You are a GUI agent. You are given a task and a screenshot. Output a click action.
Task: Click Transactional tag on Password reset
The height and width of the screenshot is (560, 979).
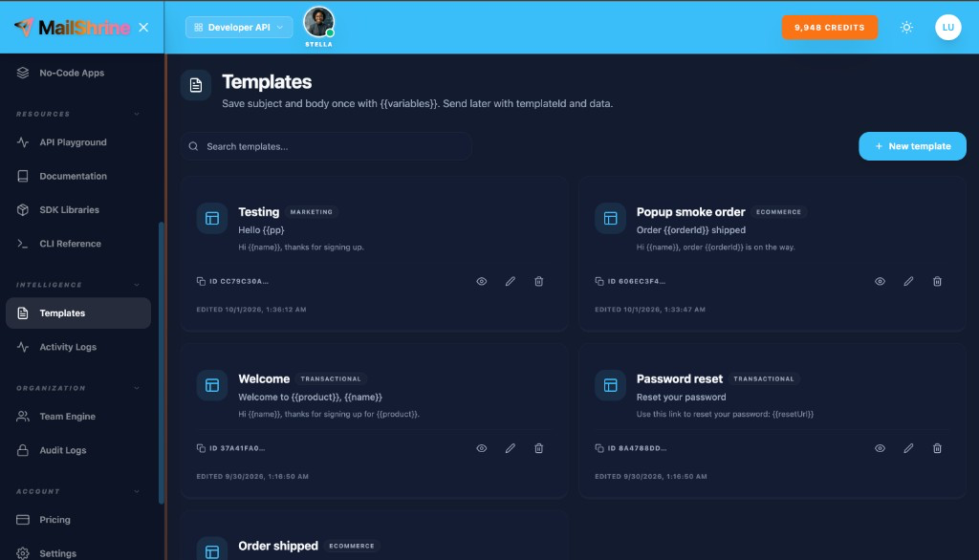[x=764, y=379]
